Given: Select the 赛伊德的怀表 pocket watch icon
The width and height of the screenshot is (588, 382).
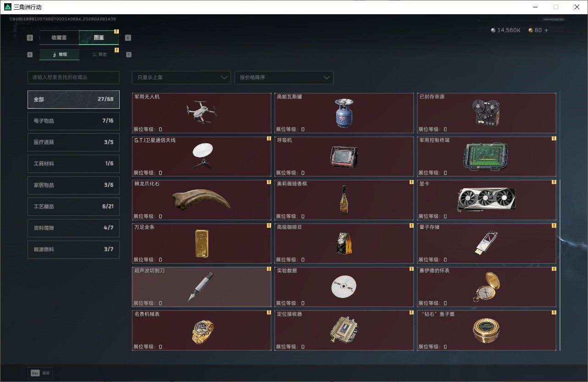Looking at the screenshot, I should click(x=486, y=287).
